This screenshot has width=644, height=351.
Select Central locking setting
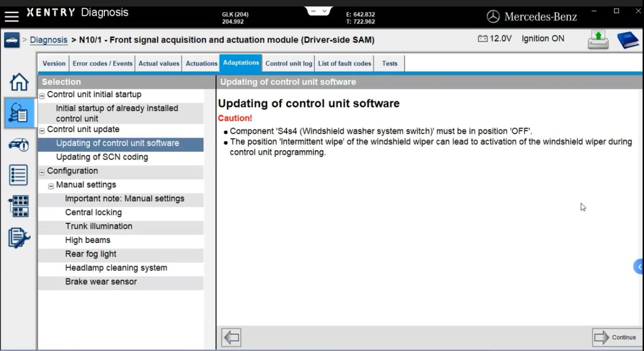(x=121, y=213)
